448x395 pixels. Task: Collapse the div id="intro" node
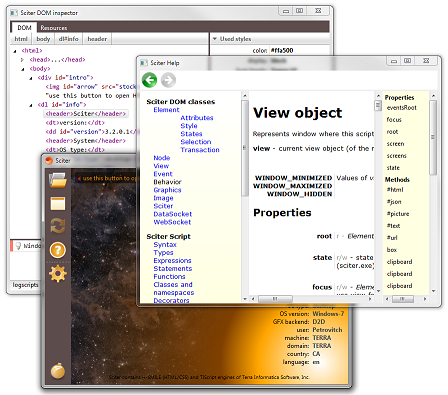tap(31, 78)
